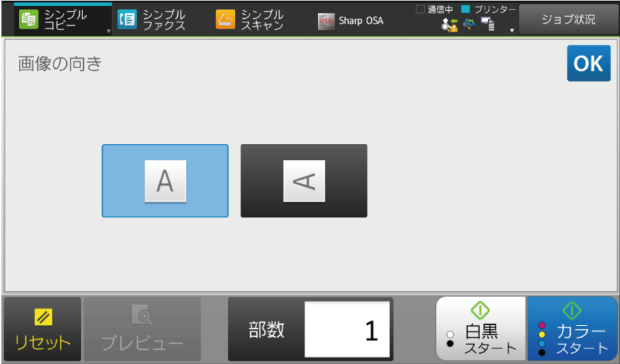Switch to Simple Fax (シンプルファクス) mode
The height and width of the screenshot is (364, 620).
(152, 20)
